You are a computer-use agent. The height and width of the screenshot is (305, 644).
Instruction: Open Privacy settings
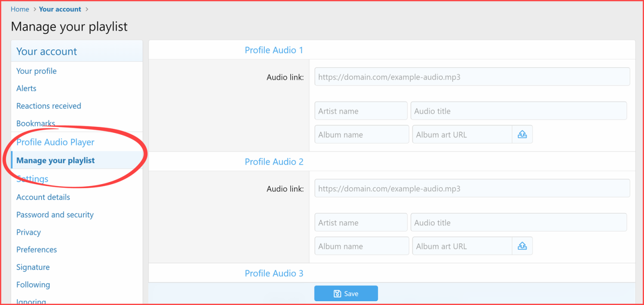[28, 232]
